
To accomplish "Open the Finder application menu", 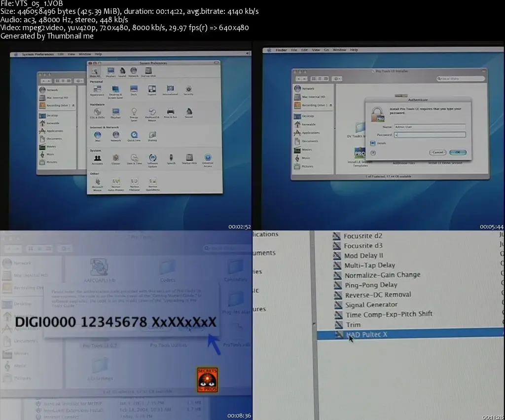I will pos(281,50).
